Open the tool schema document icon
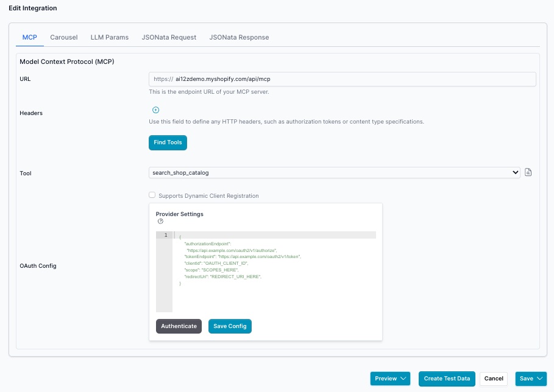The width and height of the screenshot is (554, 392). tap(528, 172)
